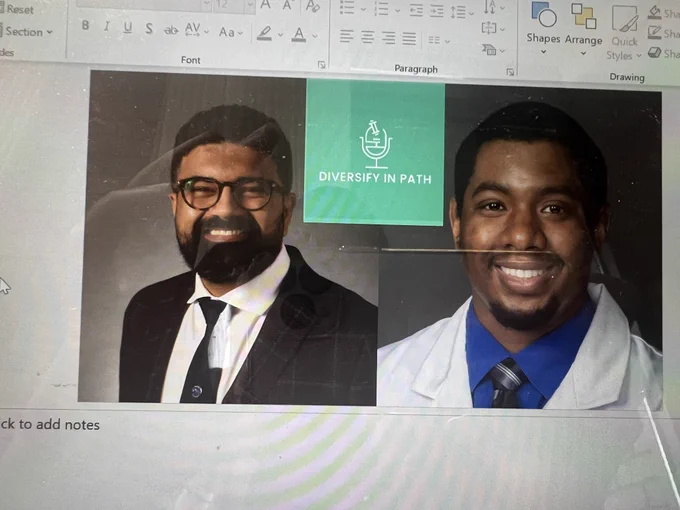Center align text
The height and width of the screenshot is (510, 680).
[x=367, y=37]
